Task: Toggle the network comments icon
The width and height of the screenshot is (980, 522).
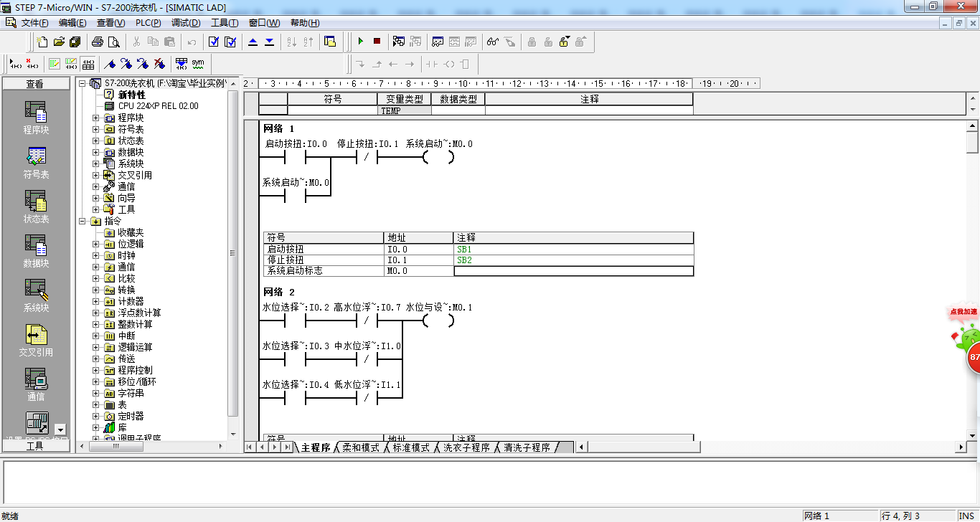Action: [71, 64]
